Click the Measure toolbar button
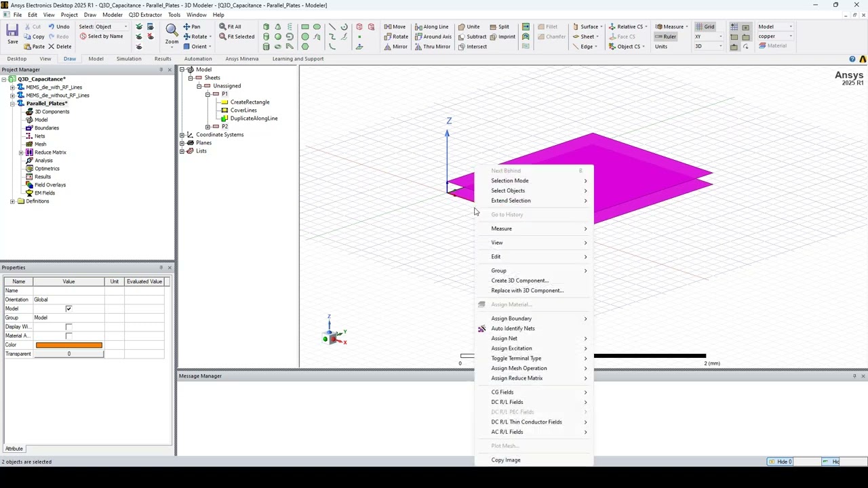Screen dimensions: 868x488 [671, 26]
